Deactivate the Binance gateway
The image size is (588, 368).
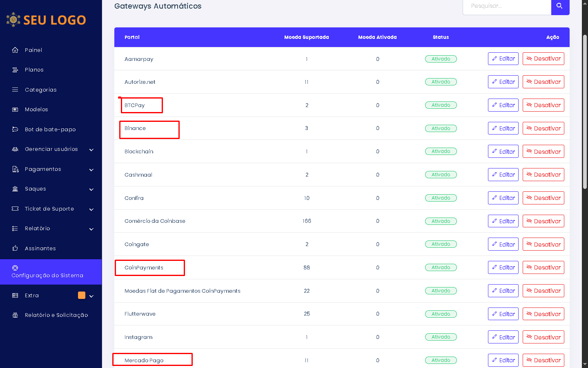[x=543, y=128]
